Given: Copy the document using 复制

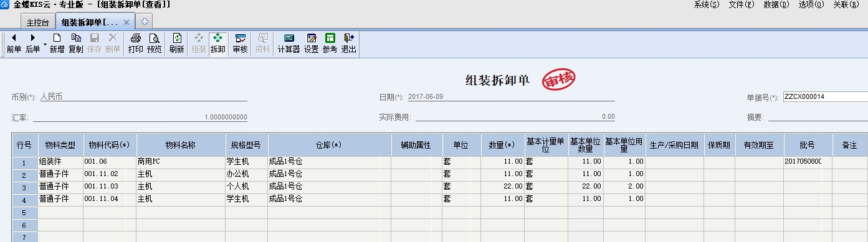Looking at the screenshot, I should (75, 43).
